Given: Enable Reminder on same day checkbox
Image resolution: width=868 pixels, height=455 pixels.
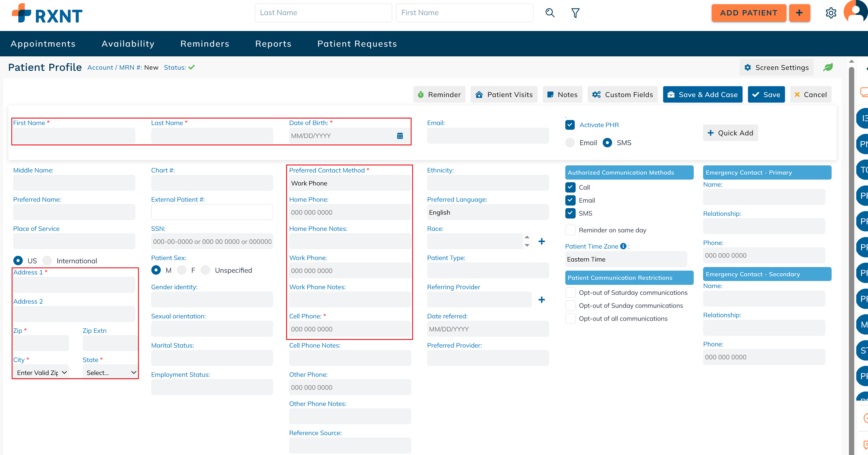Looking at the screenshot, I should click(x=570, y=230).
